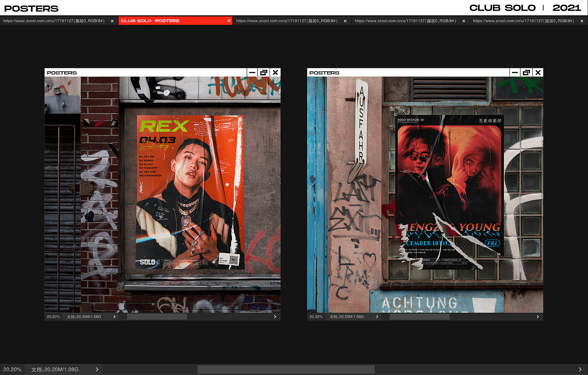The image size is (588, 375).
Task: Click the main workspace scroll-right arrow
Action: click(580, 369)
